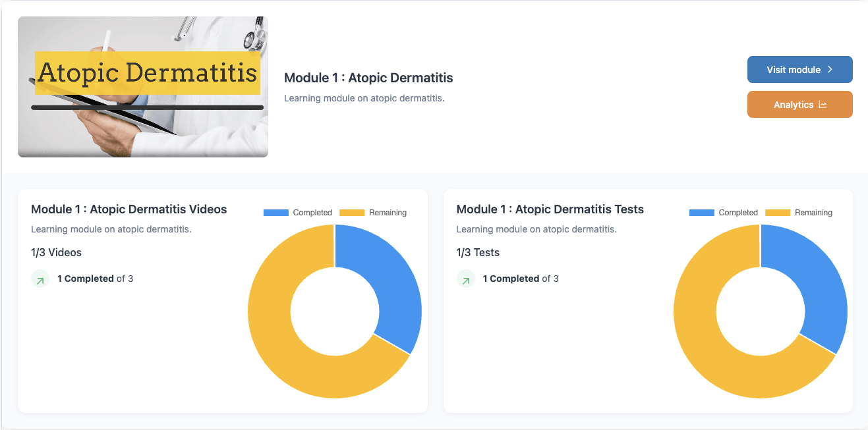Click the green arrow icon under Tests
The height and width of the screenshot is (430, 868).
[466, 279]
